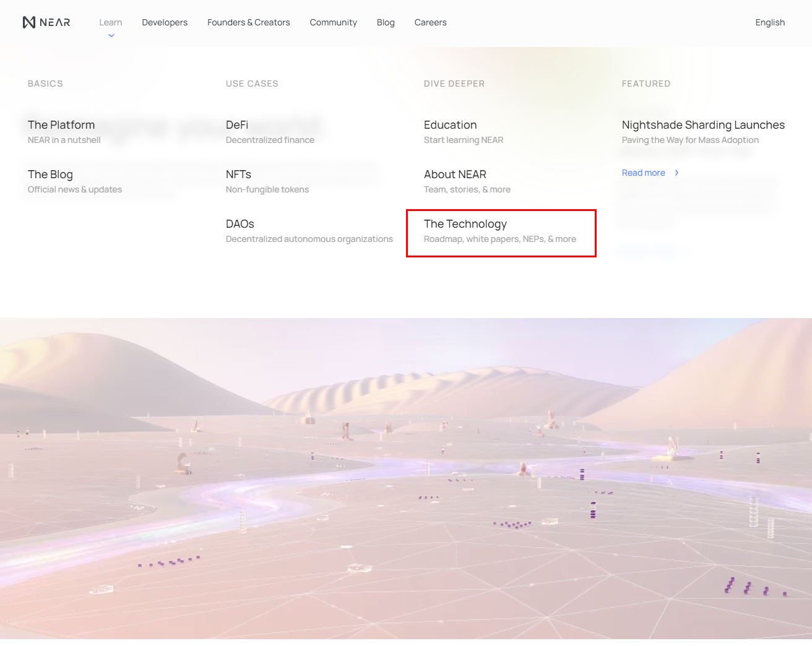Click the NEAR logo
This screenshot has width=812, height=646.
[x=46, y=22]
